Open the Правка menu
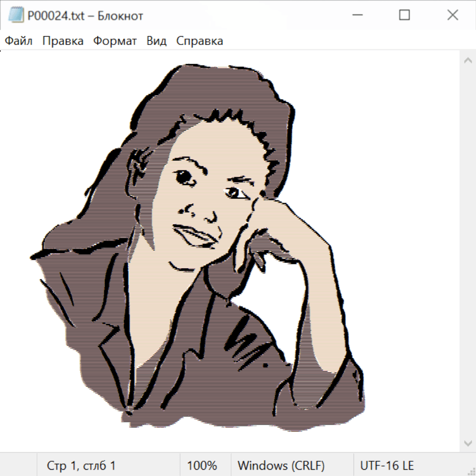Viewport: 476px width, 476px height. click(63, 41)
